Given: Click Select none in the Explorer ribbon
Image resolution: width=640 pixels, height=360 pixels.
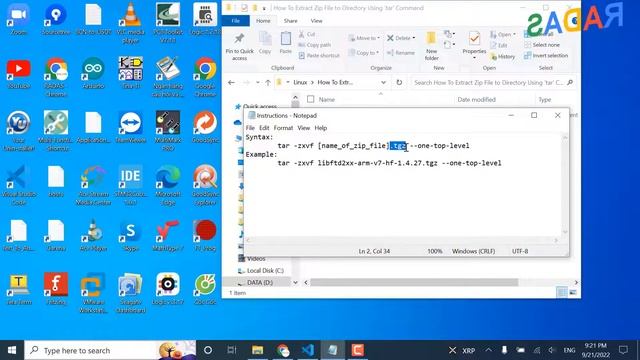Looking at the screenshot, I should [x=542, y=45].
